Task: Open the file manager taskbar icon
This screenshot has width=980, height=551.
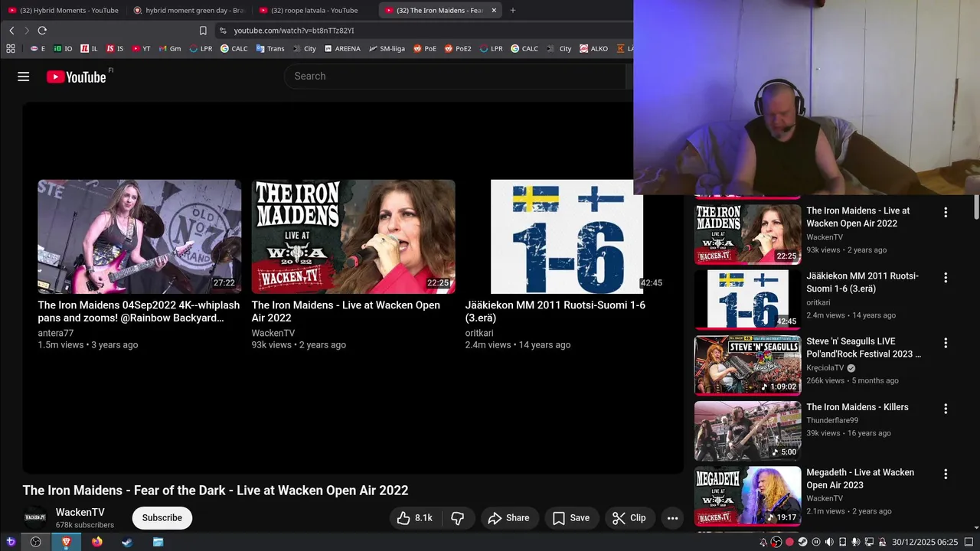Action: click(158, 542)
